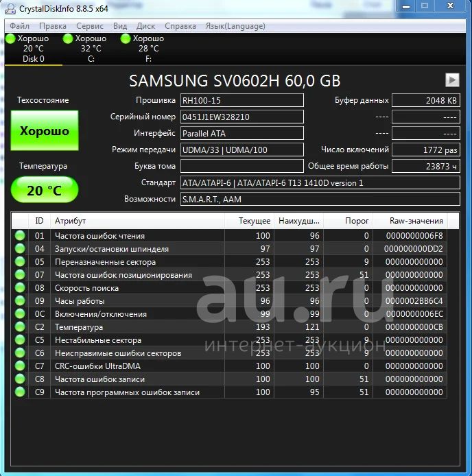This screenshot has height=476, width=472.
Task: Open the Сервис menu
Action: [90, 26]
